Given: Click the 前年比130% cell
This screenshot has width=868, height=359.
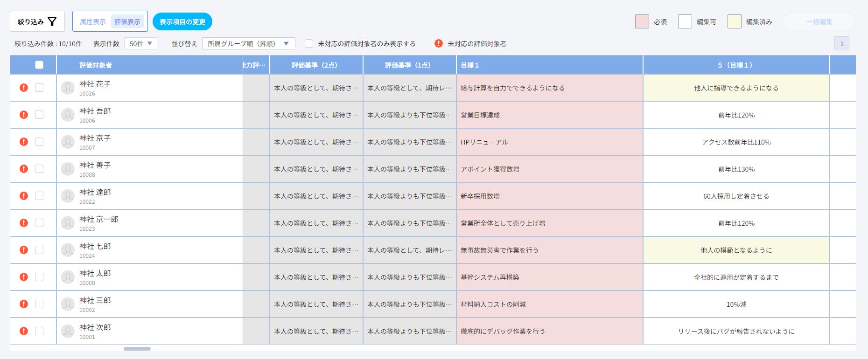Looking at the screenshot, I should pos(736,169).
